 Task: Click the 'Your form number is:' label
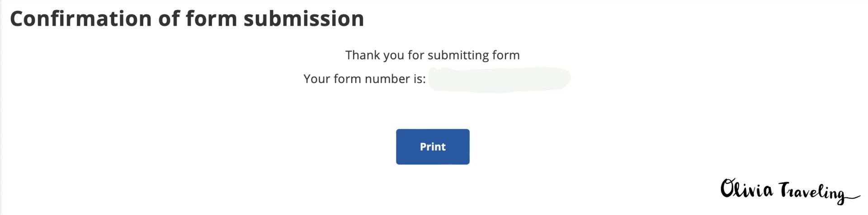click(364, 79)
